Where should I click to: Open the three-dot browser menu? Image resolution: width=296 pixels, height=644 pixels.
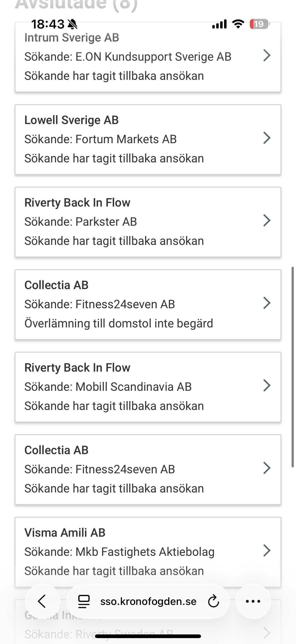[x=253, y=601]
